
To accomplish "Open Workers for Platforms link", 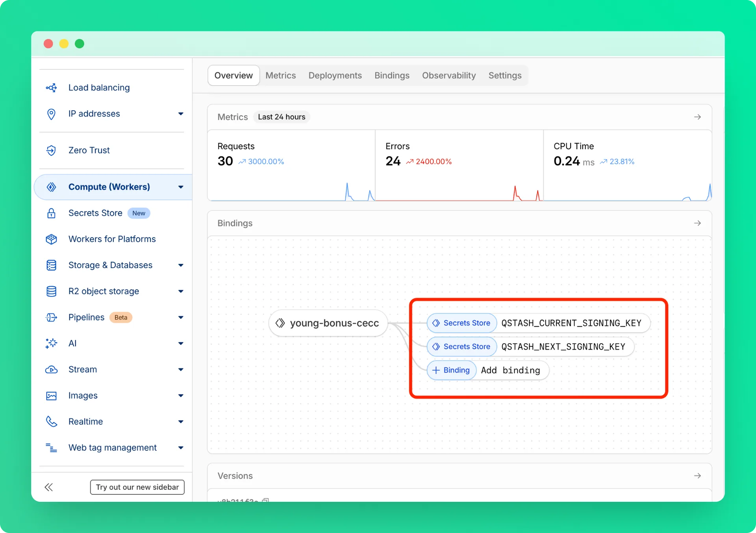I will click(x=112, y=239).
